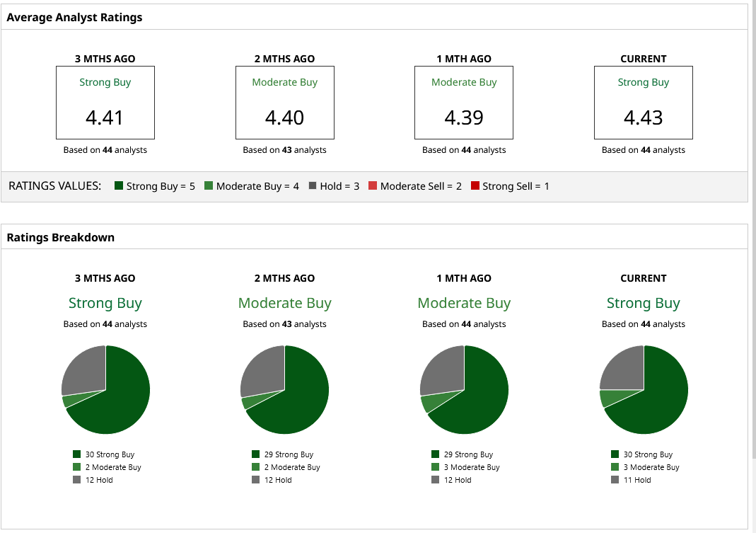
Task: Click the '30 Strong Buy' legend icon under CURRENT
Action: 615,454
